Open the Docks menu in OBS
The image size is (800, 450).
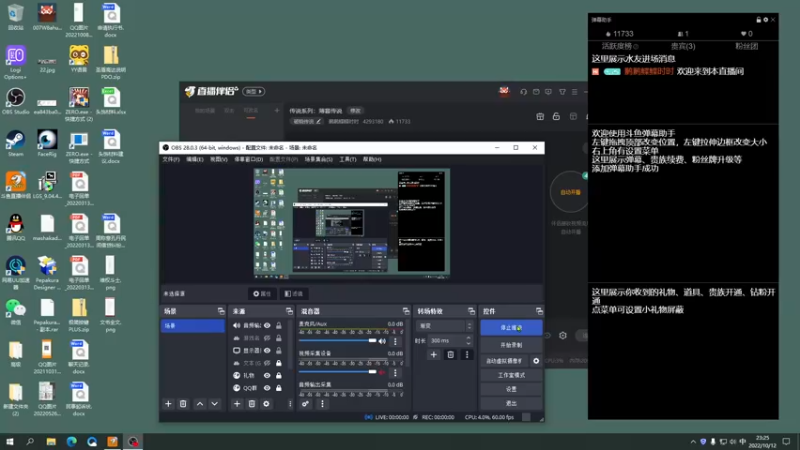(x=248, y=159)
